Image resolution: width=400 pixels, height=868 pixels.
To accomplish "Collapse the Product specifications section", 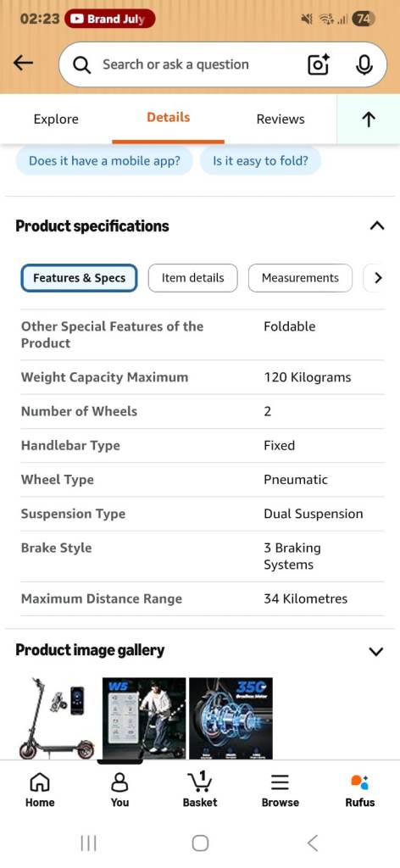I will (x=377, y=225).
